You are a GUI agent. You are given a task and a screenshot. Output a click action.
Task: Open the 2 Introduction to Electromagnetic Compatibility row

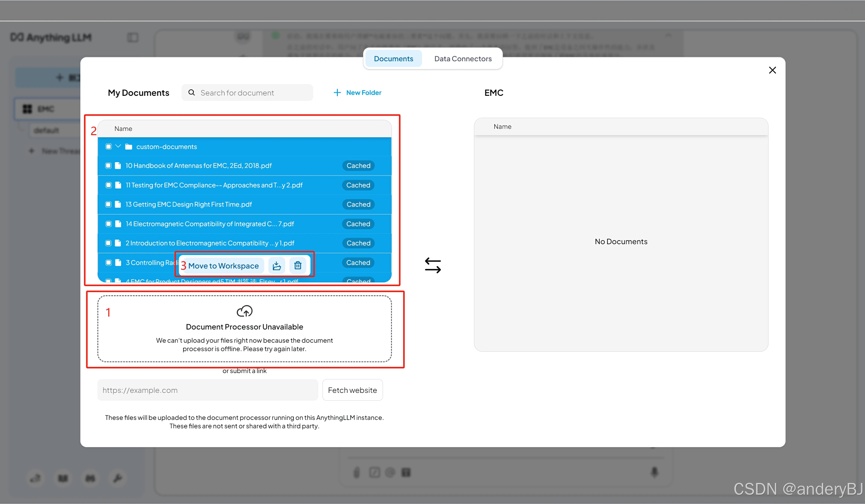click(x=210, y=243)
